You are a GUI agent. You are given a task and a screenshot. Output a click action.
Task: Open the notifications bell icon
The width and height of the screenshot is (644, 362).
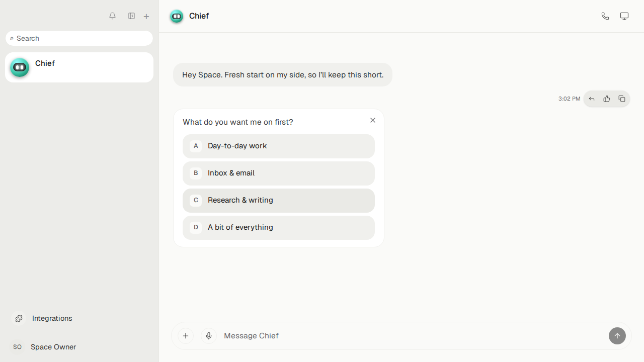[x=112, y=16]
